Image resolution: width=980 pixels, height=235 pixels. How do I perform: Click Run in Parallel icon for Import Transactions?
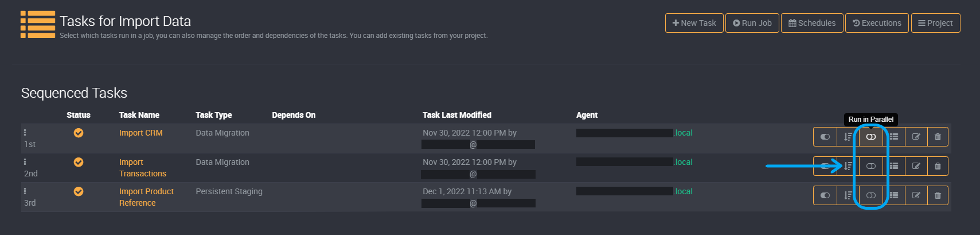[x=871, y=166]
